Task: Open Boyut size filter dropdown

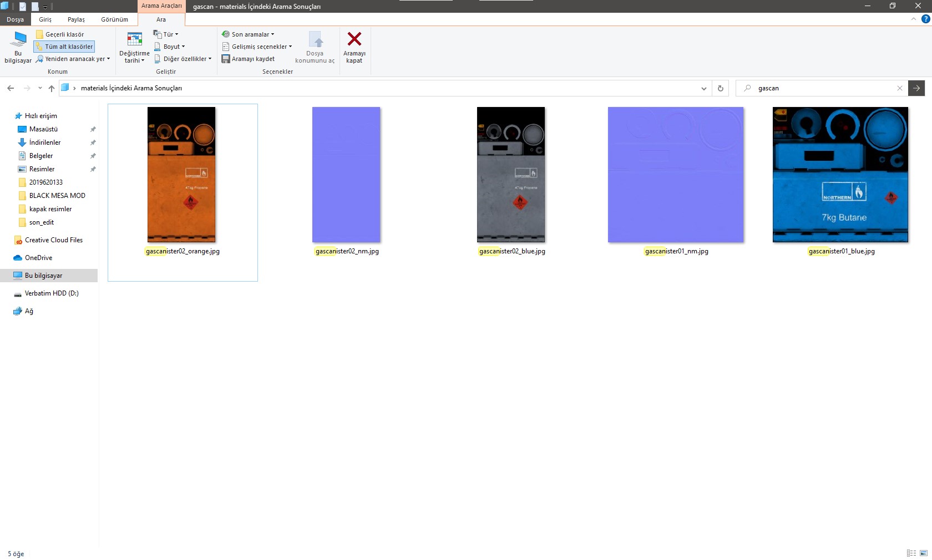Action: coord(169,47)
